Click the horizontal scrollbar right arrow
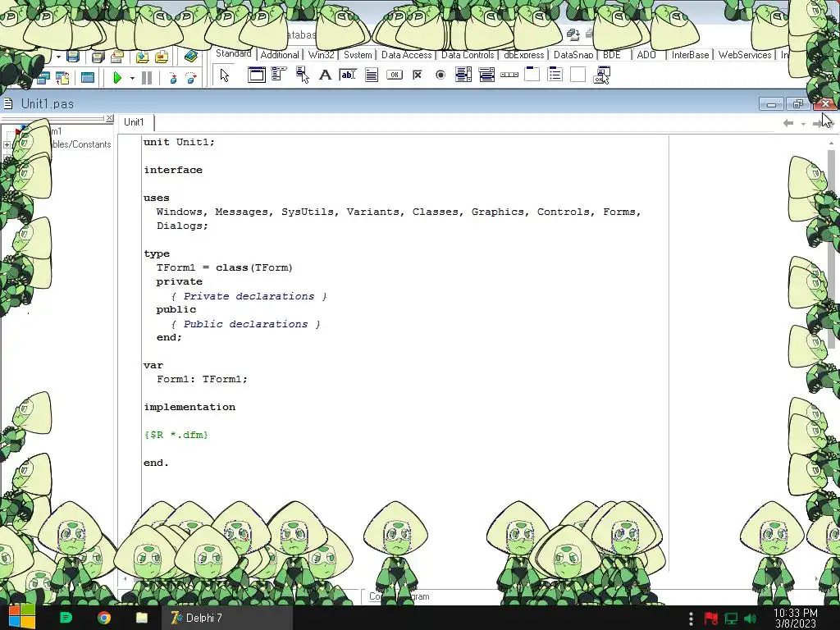 (816, 578)
